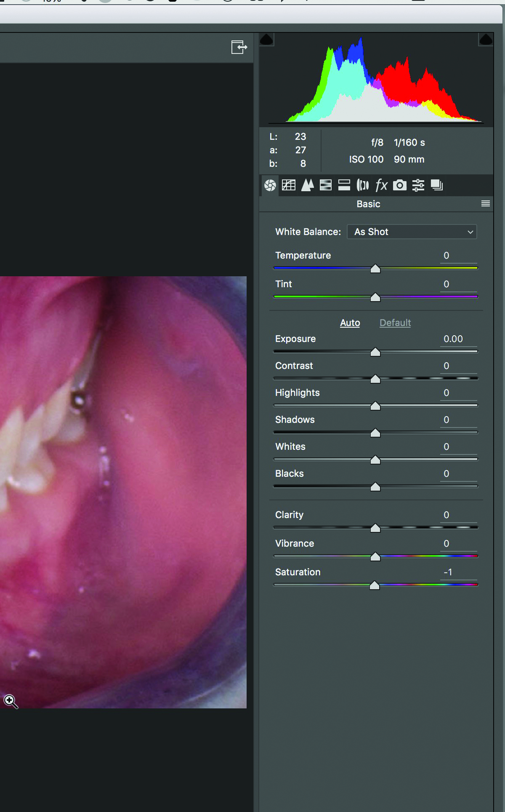Select the Basic panel aperture icon

point(270,185)
